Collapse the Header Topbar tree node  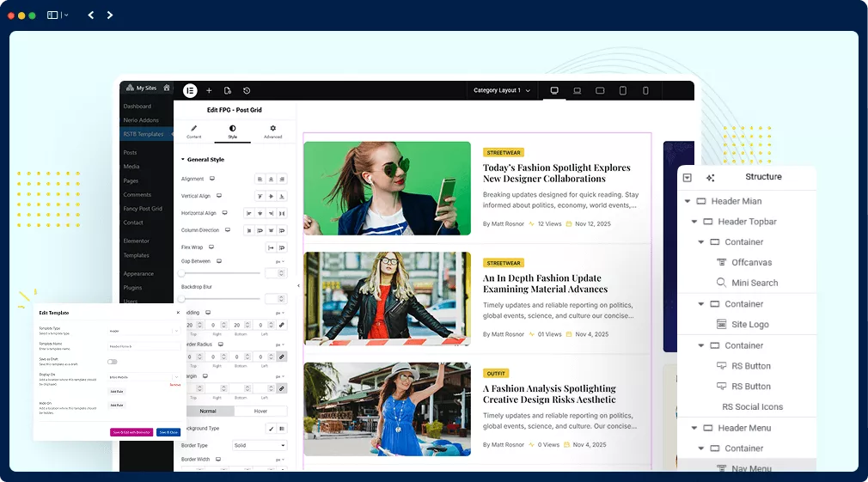(694, 222)
